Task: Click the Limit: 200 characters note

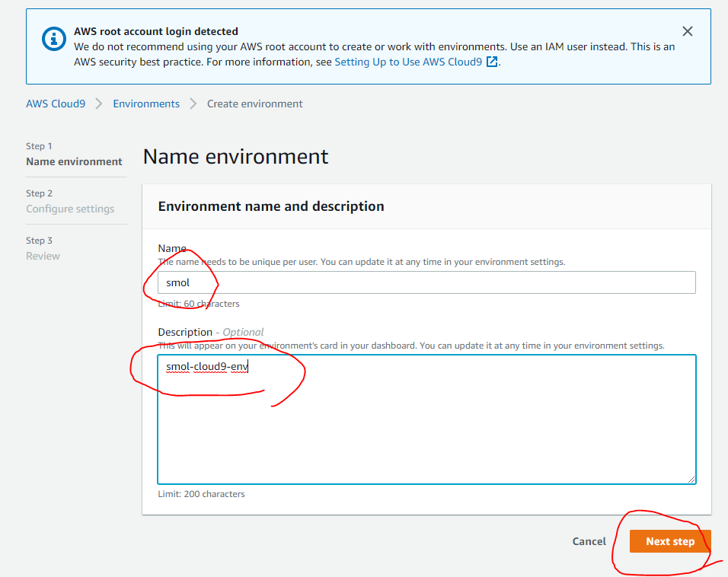Action: [201, 494]
